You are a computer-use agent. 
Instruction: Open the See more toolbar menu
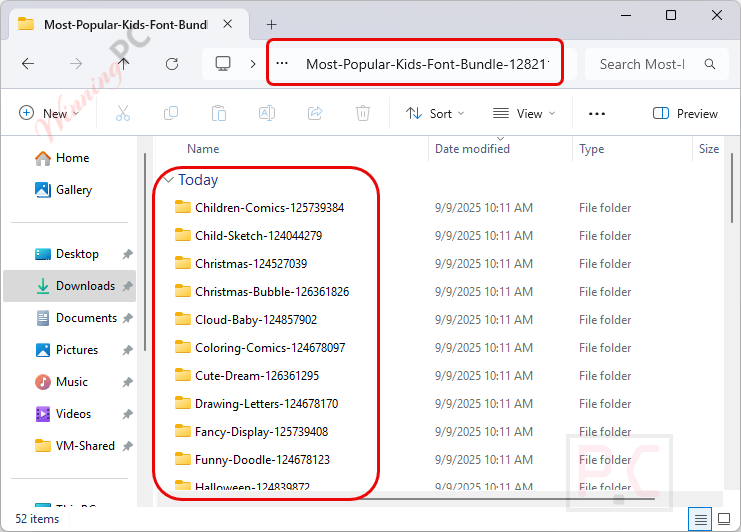pos(597,114)
